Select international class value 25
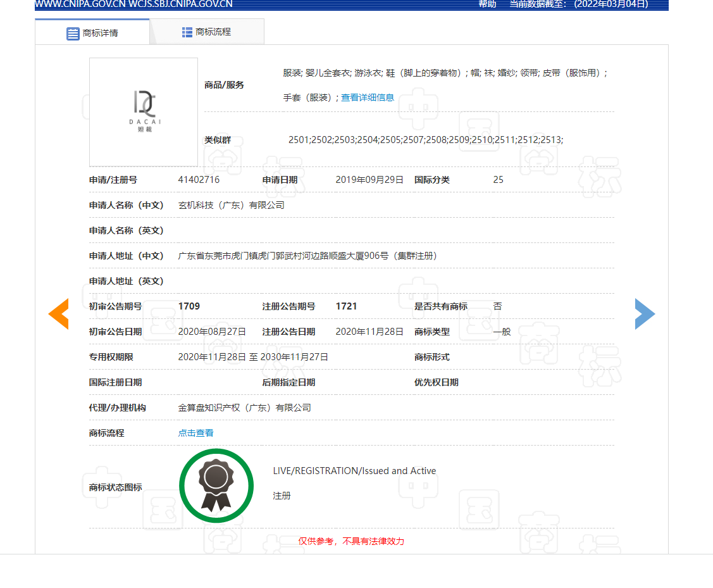 498,180
